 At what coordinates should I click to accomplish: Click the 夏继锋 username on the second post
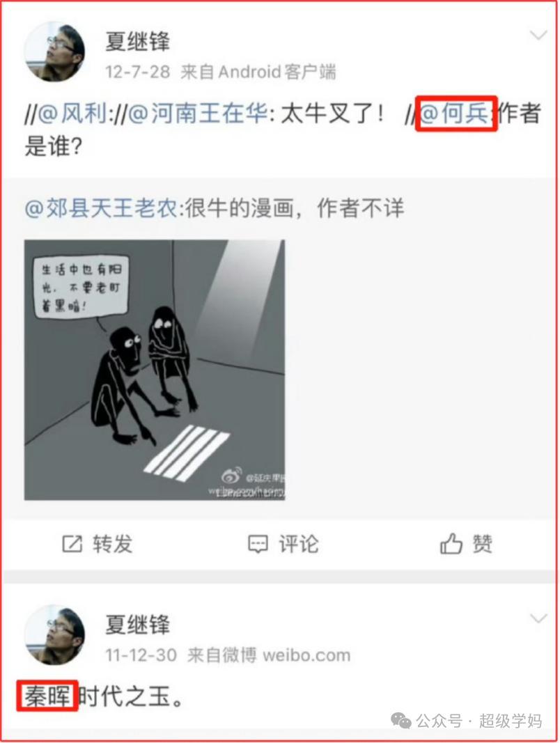(x=137, y=625)
